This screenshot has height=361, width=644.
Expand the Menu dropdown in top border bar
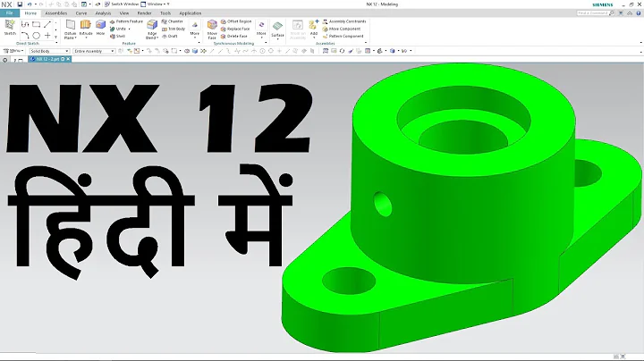[x=13, y=51]
